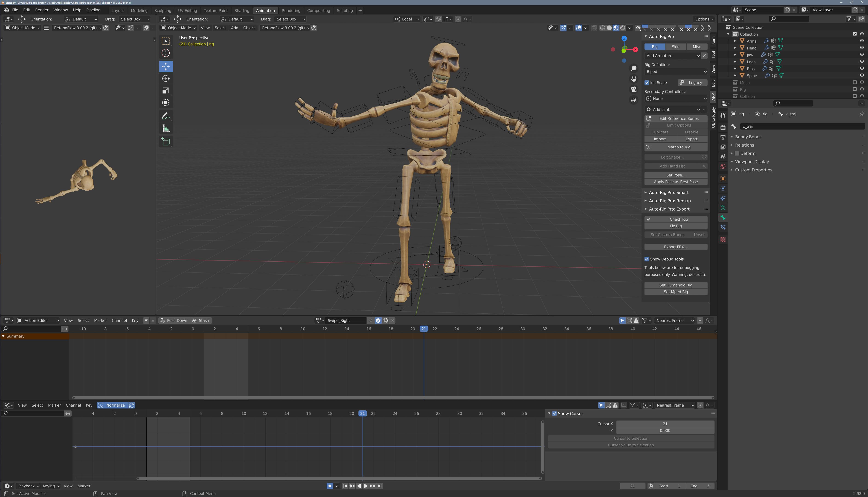868x497 pixels.
Task: Open the Render menu
Action: tap(42, 10)
